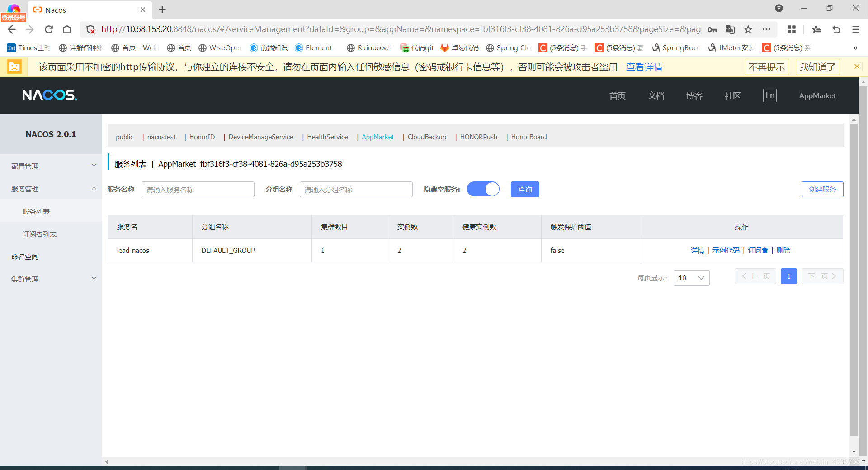The width and height of the screenshot is (868, 470).
Task: Open the page translate icon
Action: [730, 29]
